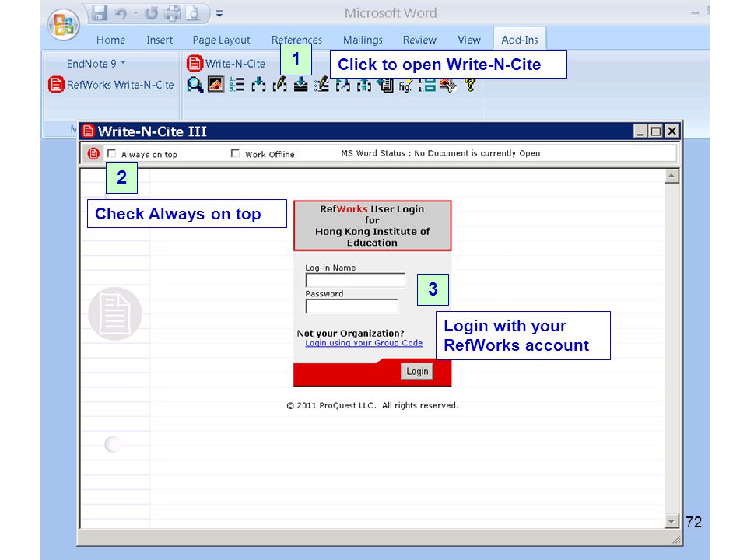
Task: Click the Remove Field Codes icon
Action: point(364,85)
